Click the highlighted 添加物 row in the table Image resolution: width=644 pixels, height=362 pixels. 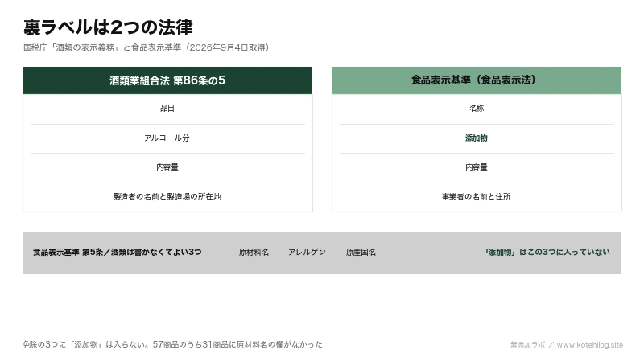[x=477, y=138]
